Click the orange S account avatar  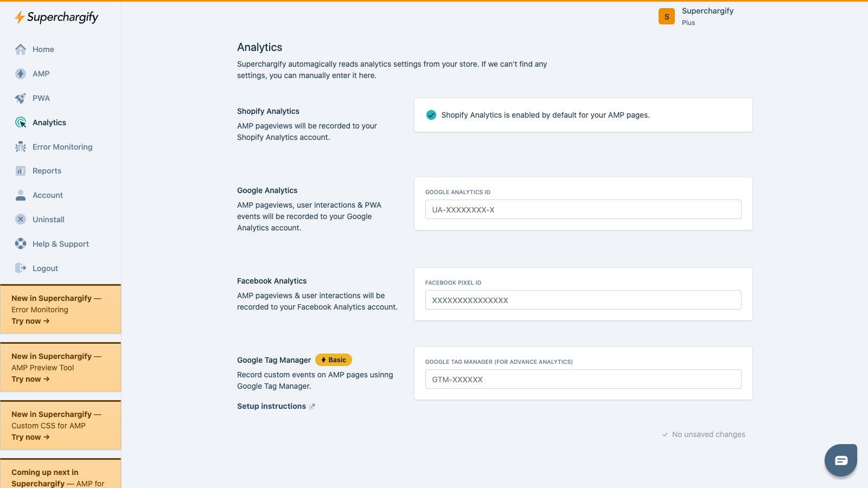click(667, 16)
